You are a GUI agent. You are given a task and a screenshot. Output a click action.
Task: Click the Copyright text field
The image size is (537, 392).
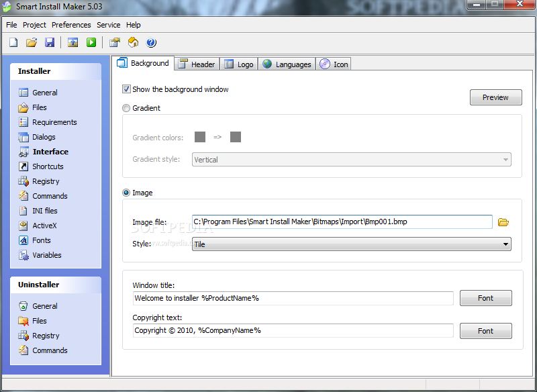coord(293,331)
